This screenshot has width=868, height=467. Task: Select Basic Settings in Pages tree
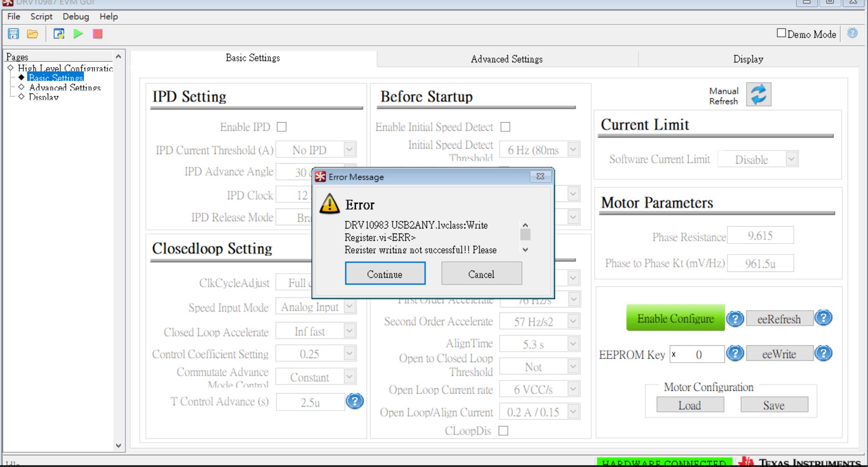[x=55, y=78]
